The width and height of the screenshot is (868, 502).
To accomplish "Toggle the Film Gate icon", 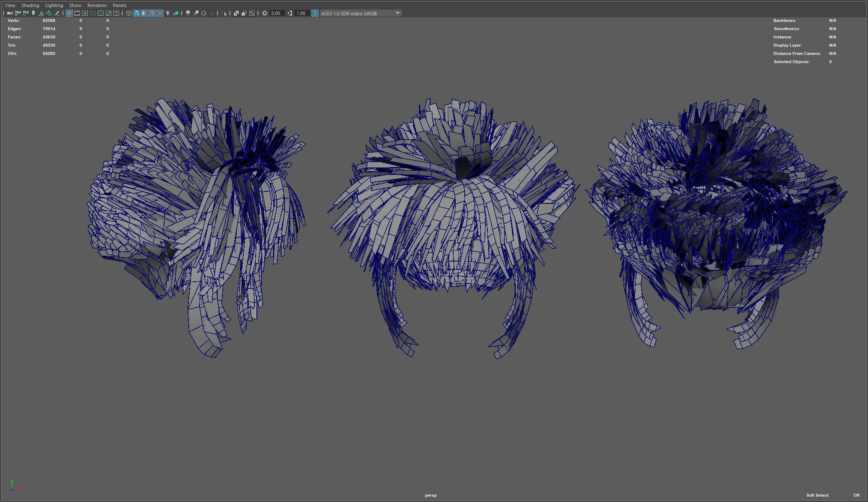I will coord(77,13).
